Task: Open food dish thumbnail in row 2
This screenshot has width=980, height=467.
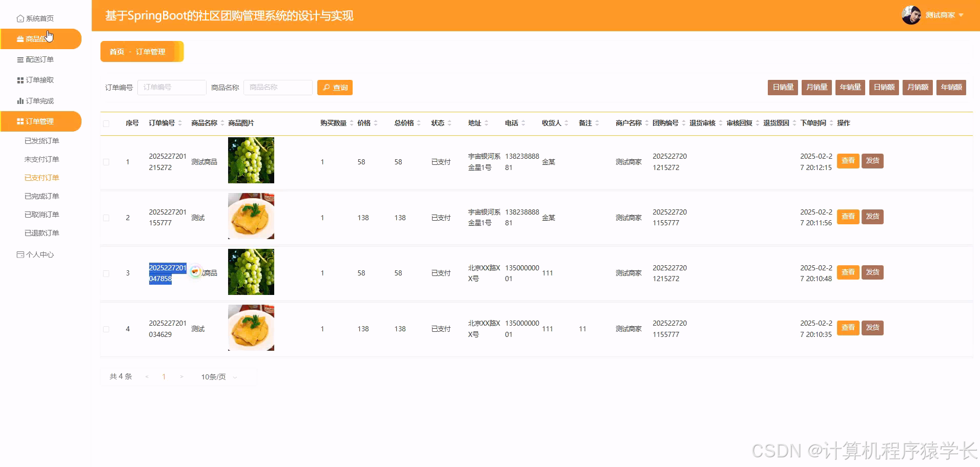Action: pos(251,216)
